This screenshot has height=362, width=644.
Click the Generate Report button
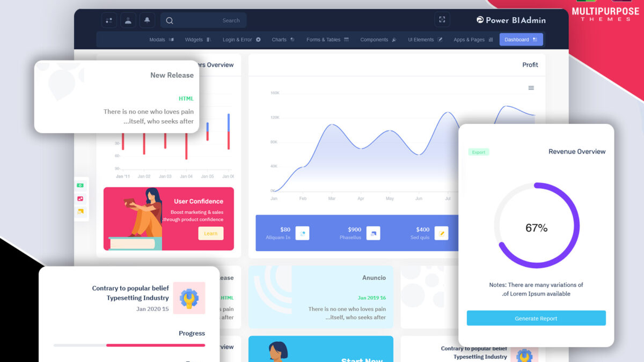coord(536,318)
